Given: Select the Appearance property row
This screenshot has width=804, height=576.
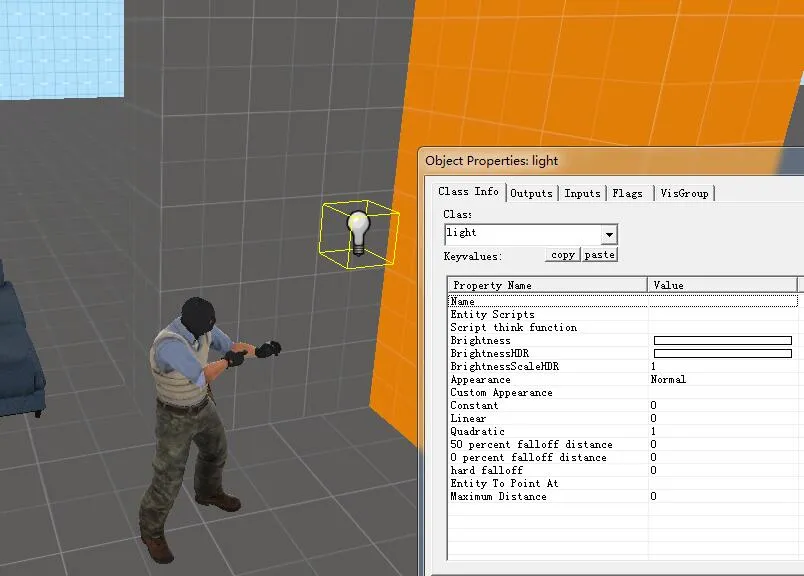Looking at the screenshot, I should [623, 380].
